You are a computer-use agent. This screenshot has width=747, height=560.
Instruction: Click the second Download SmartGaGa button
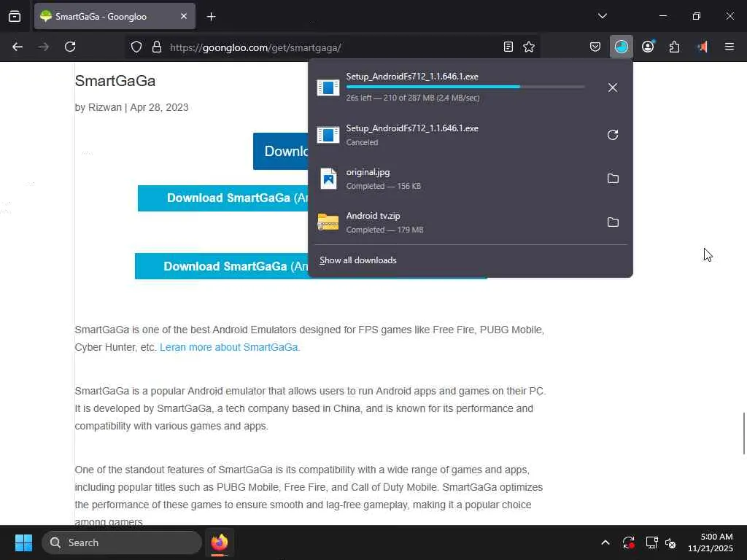(x=222, y=266)
